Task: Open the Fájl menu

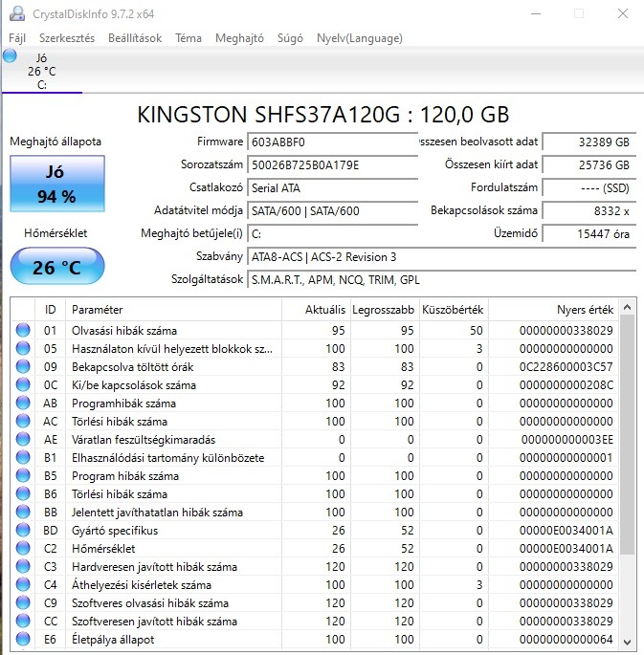Action: point(17,38)
